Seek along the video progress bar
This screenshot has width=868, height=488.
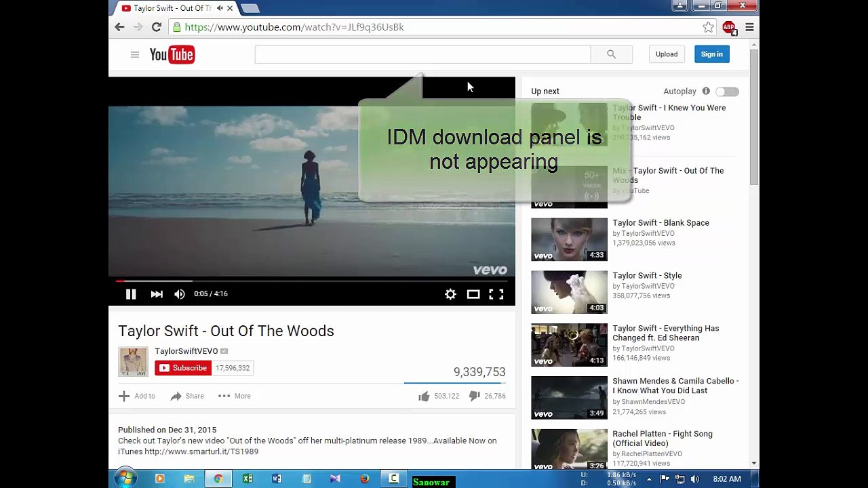click(312, 281)
